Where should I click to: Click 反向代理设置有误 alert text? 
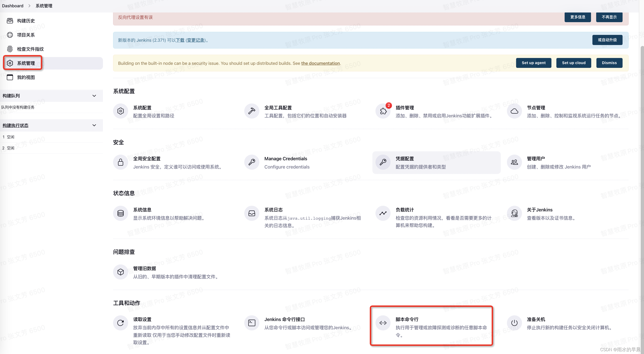(135, 17)
